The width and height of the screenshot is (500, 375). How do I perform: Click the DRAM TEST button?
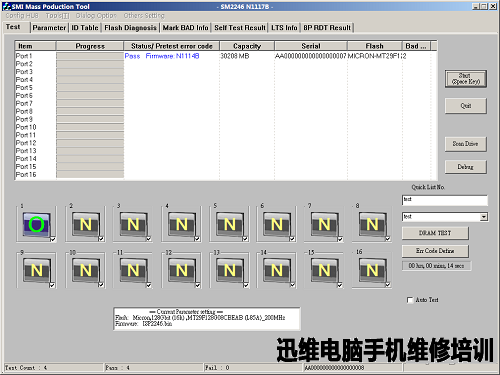click(435, 233)
